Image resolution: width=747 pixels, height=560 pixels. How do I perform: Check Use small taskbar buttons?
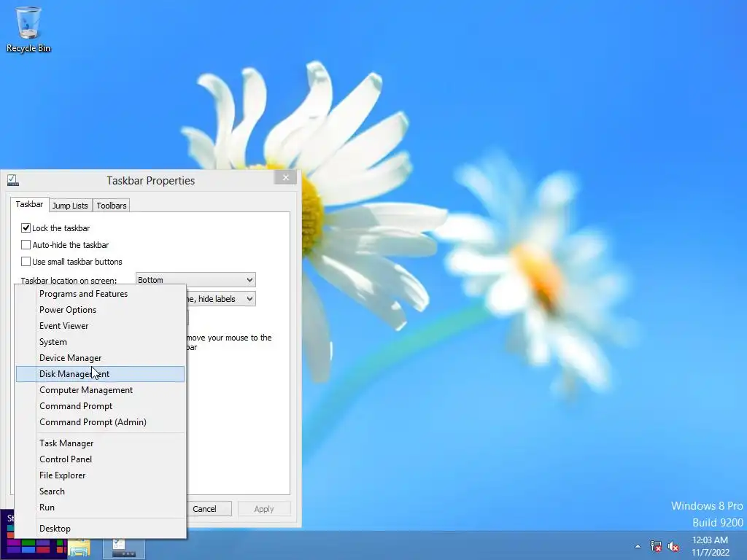click(26, 262)
